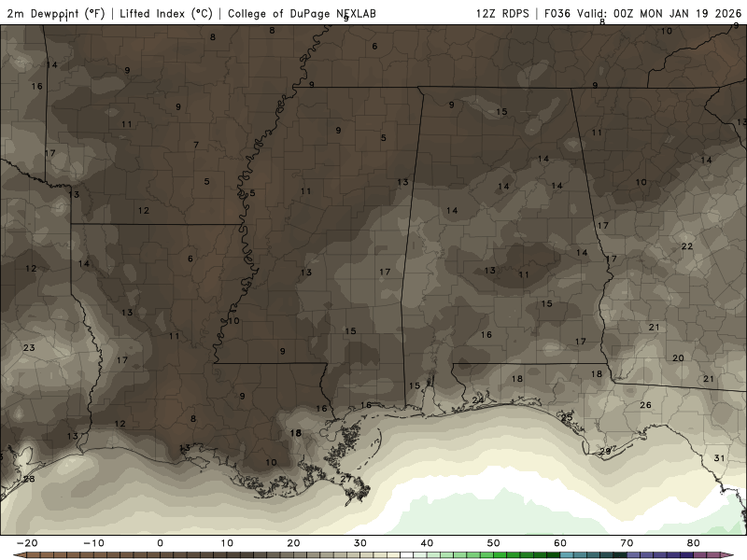Select the dewpoint value 25 on the Florida Panhandle coast

coord(567,417)
